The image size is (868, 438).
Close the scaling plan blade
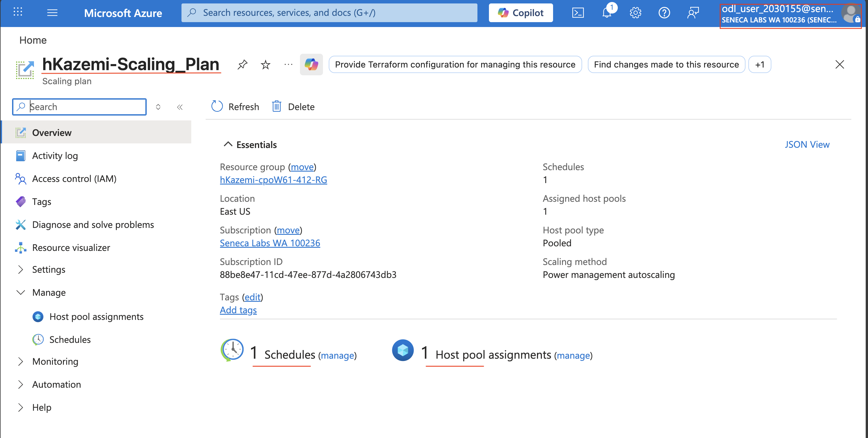(x=840, y=64)
